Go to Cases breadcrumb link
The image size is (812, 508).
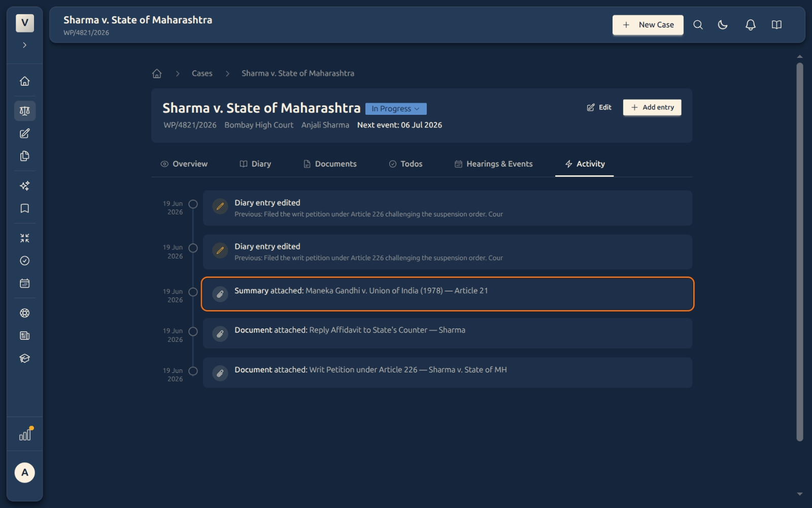click(202, 74)
